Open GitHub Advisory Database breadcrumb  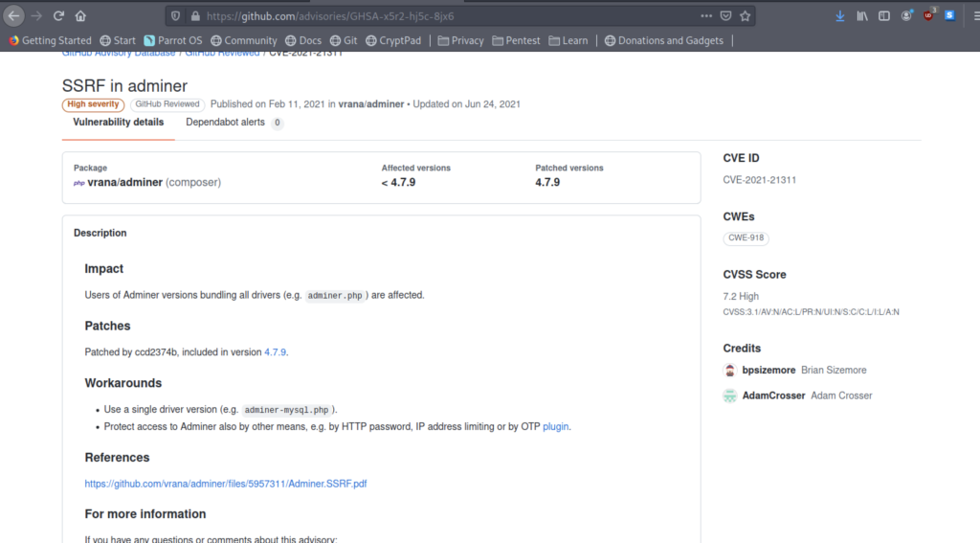[118, 54]
